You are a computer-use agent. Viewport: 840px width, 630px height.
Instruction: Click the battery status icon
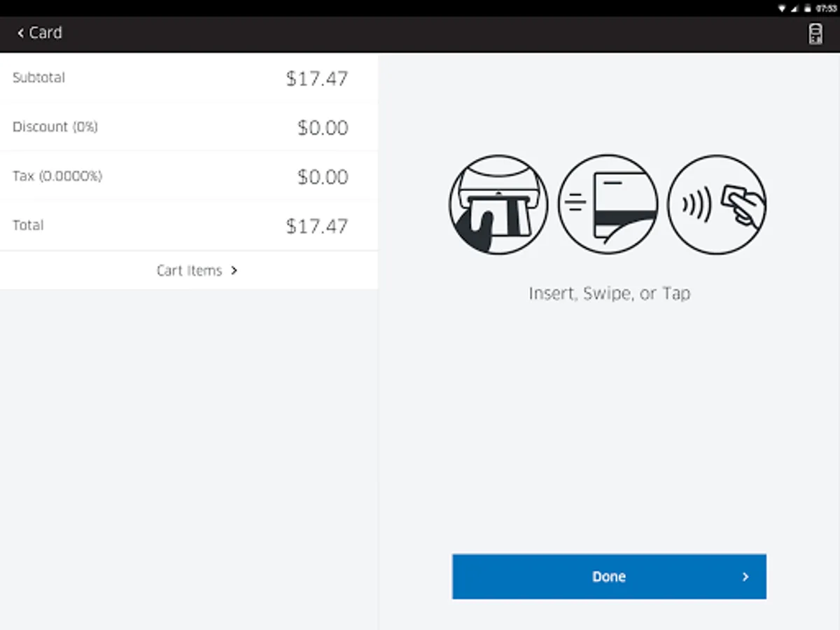click(x=807, y=8)
